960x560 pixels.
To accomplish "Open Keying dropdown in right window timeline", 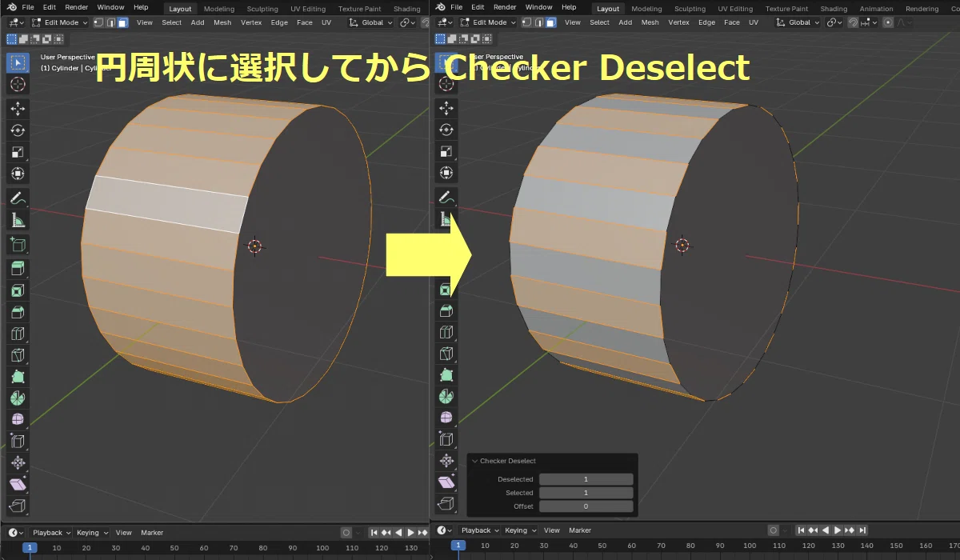I will [520, 530].
